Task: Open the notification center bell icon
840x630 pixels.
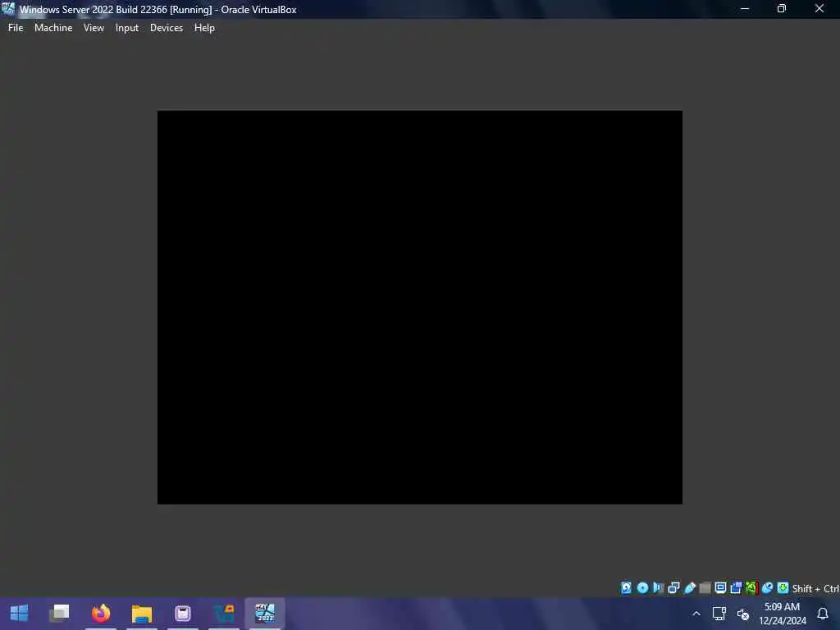Action: pyautogui.click(x=823, y=614)
